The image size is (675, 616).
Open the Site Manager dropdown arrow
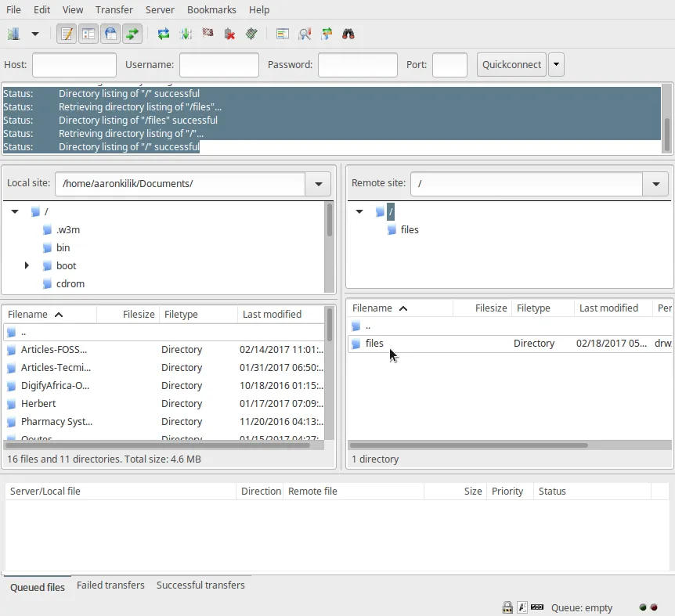(x=34, y=34)
